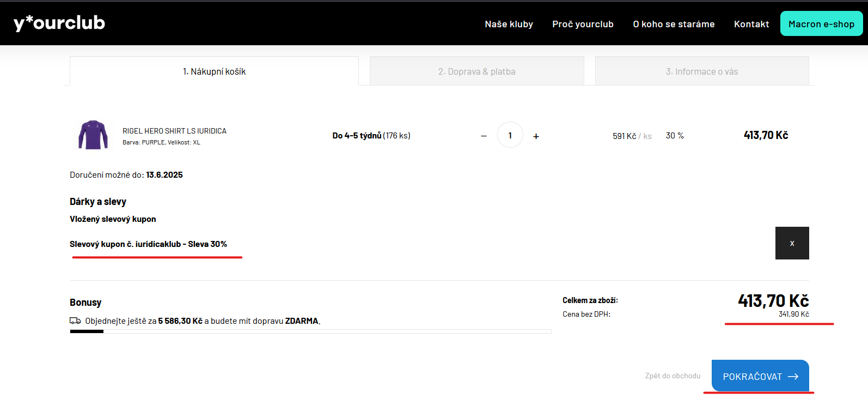
Task: Click 'Vložený slevový kupon' label
Action: (x=113, y=219)
